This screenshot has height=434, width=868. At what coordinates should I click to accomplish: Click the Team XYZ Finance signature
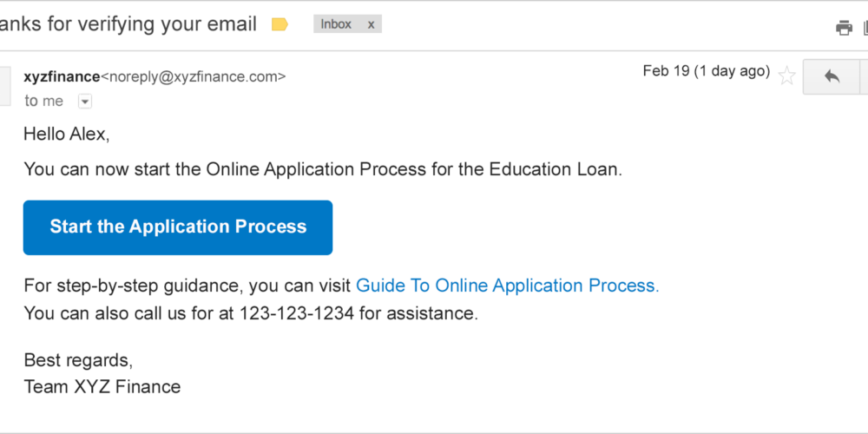102,386
